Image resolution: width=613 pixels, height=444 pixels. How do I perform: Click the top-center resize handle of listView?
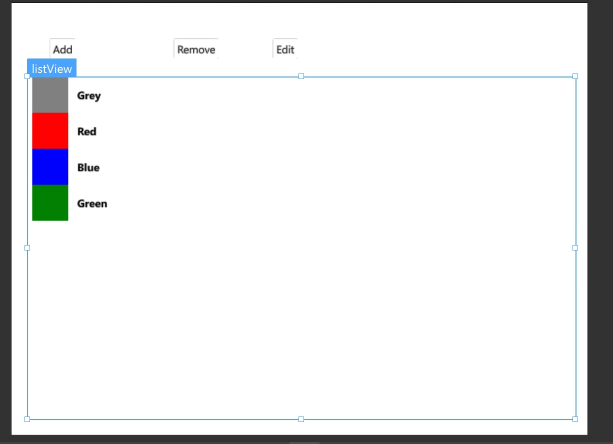click(x=301, y=76)
